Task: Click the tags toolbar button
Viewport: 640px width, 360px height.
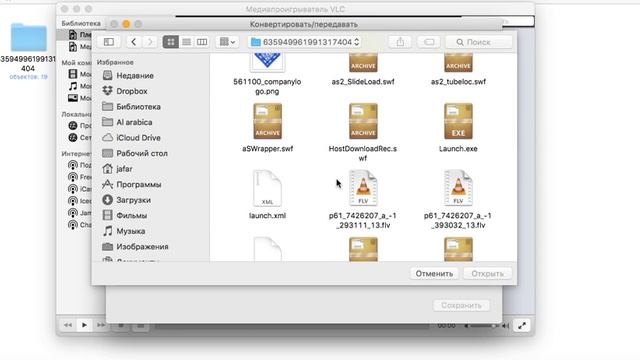Action: click(x=429, y=42)
